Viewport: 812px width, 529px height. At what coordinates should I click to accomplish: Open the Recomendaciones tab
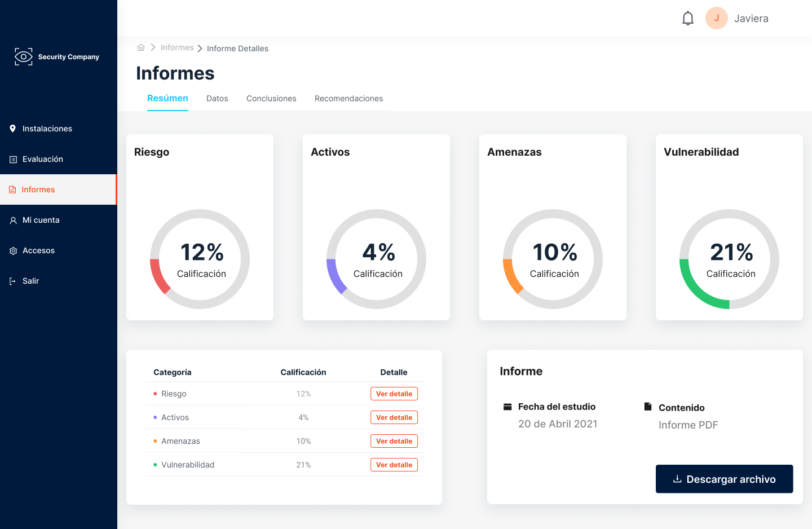coord(348,99)
